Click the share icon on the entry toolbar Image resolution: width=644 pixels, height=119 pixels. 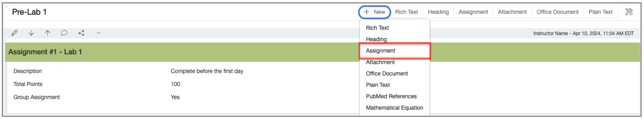coord(81,33)
